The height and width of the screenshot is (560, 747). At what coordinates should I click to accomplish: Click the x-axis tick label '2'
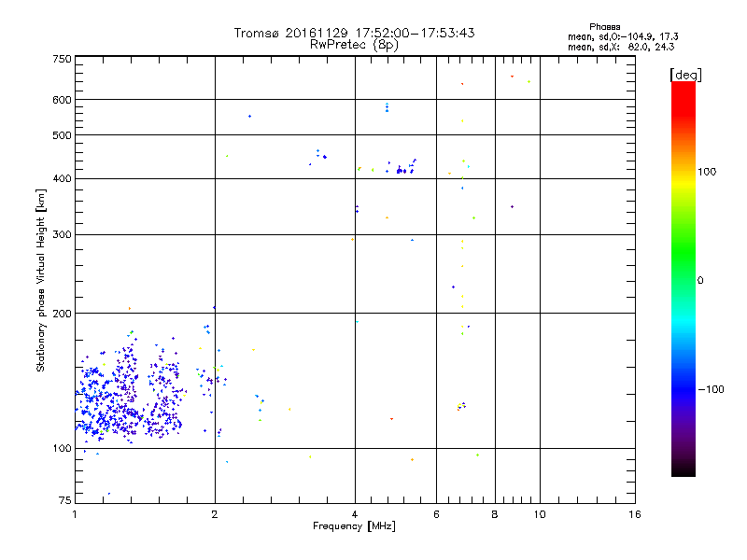coord(215,514)
